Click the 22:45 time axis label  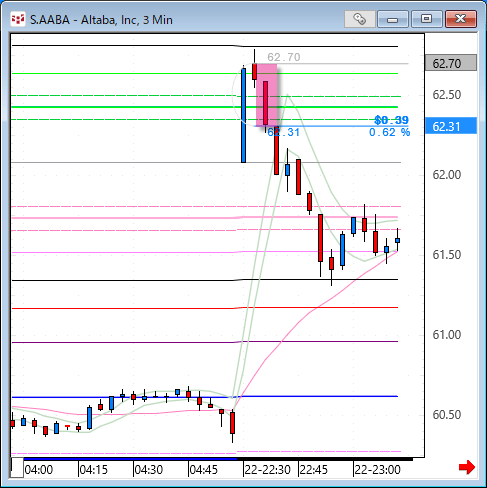[x=314, y=470]
